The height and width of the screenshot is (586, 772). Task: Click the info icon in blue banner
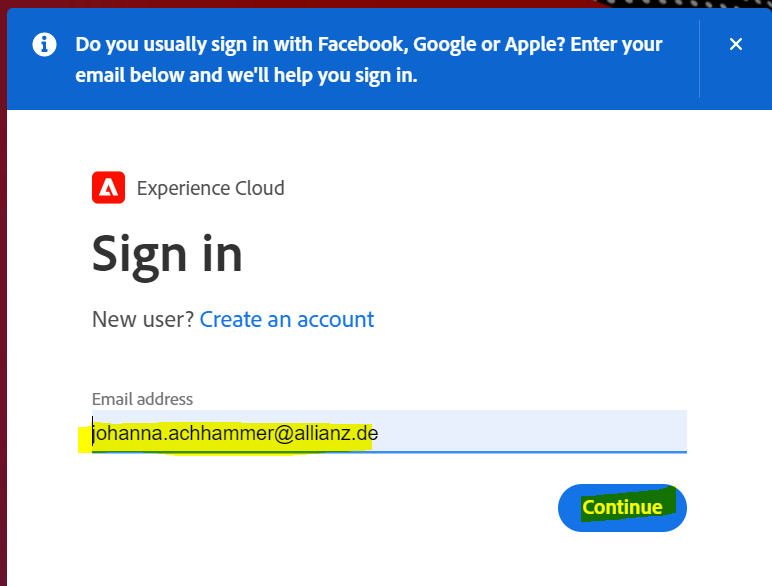coord(44,45)
